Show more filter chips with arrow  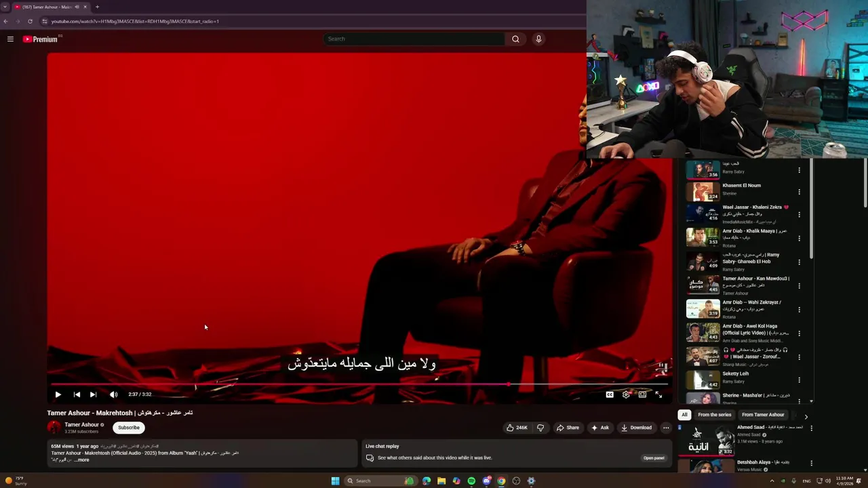(806, 416)
